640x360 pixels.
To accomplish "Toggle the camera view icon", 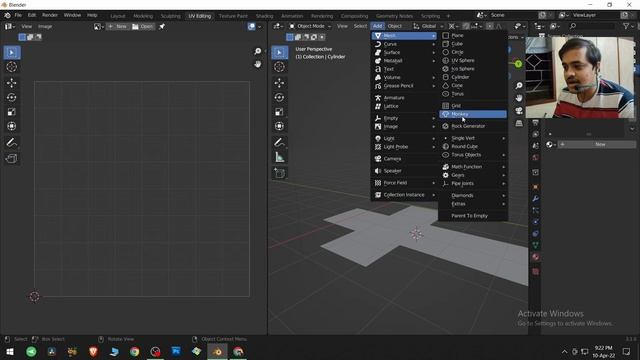I will coord(519,111).
